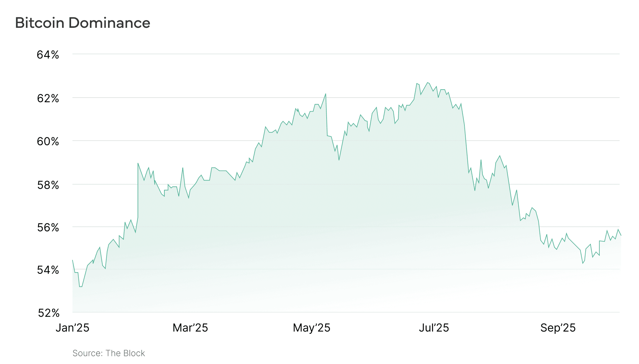Select the 54% y-axis label
Image resolution: width=639 pixels, height=364 pixels.
(48, 270)
